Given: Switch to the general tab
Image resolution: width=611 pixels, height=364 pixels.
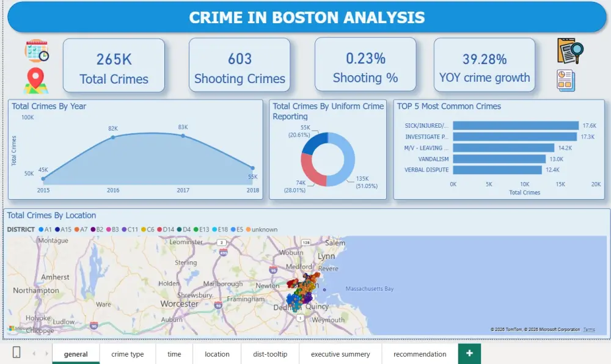Looking at the screenshot, I should [76, 354].
